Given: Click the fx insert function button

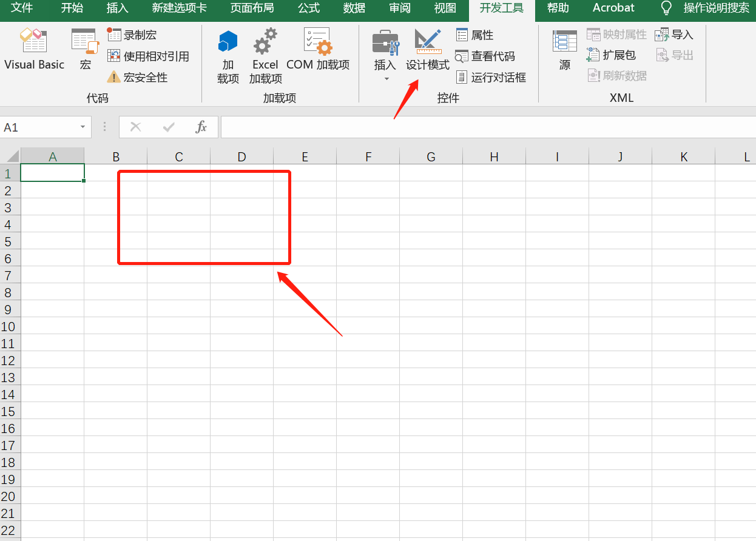Looking at the screenshot, I should pos(201,127).
